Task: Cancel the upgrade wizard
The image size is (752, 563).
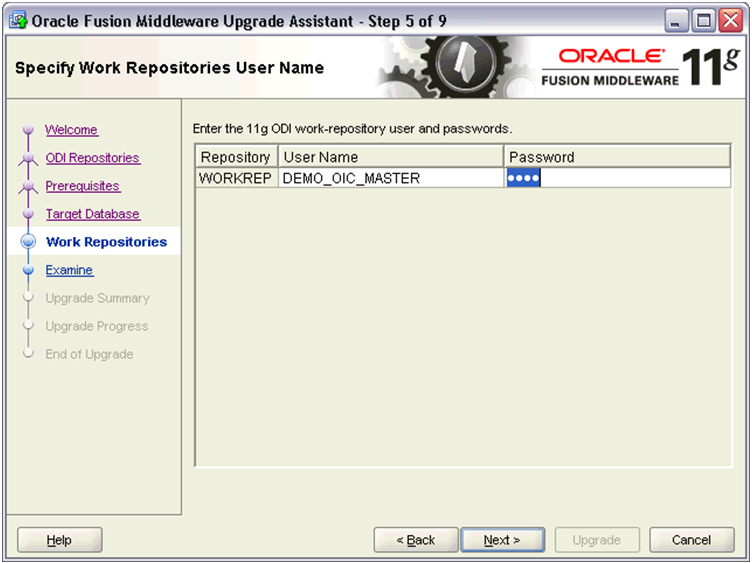Action: click(692, 540)
